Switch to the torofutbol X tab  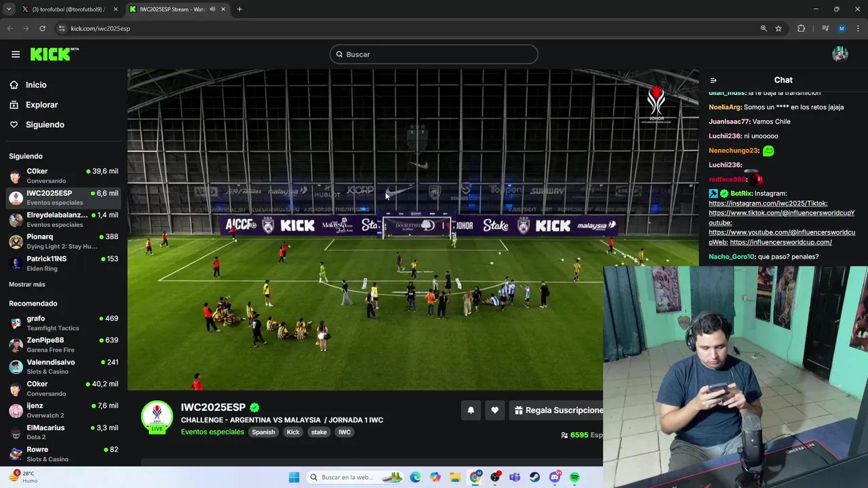click(x=68, y=9)
